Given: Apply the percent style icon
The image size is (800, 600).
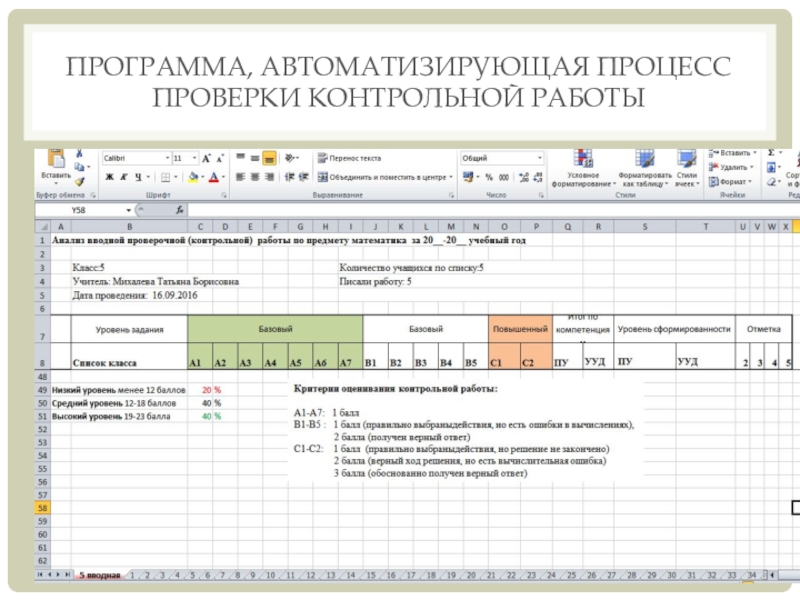Looking at the screenshot, I should 489,178.
